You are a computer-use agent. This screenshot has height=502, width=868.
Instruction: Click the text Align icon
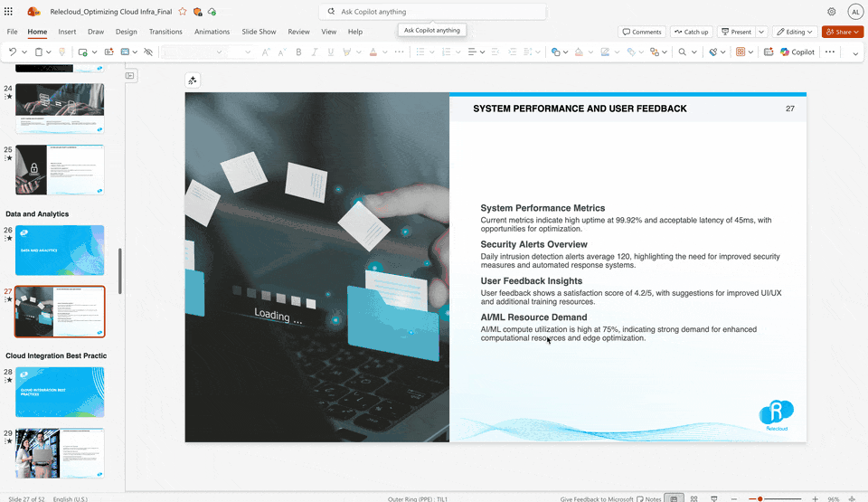472,52
